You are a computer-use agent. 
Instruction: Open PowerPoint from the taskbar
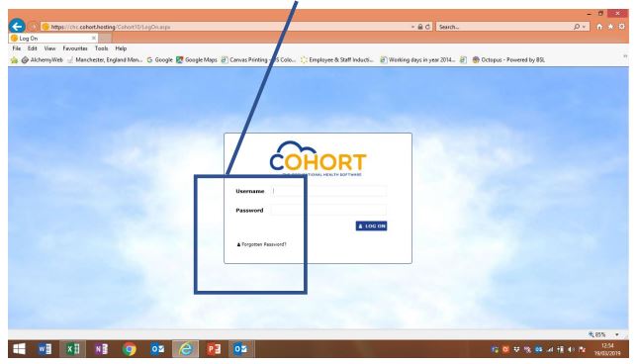pos(214,349)
